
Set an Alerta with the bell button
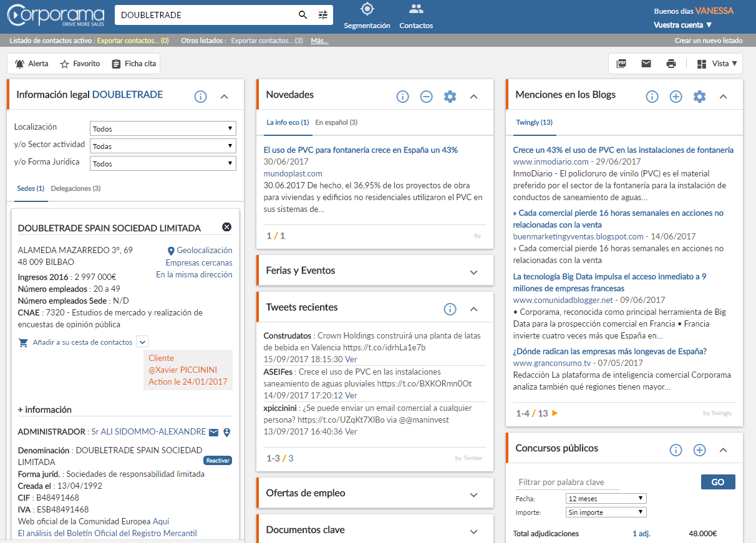[x=31, y=64]
